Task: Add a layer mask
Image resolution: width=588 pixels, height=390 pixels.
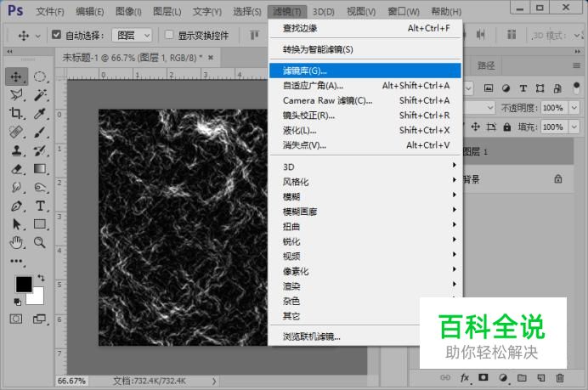Action: tap(483, 377)
